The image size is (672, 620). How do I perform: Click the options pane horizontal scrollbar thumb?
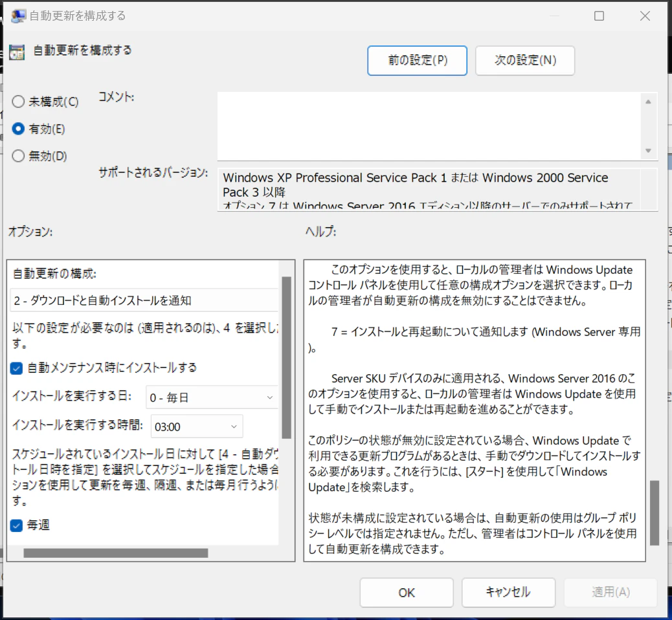[116, 553]
